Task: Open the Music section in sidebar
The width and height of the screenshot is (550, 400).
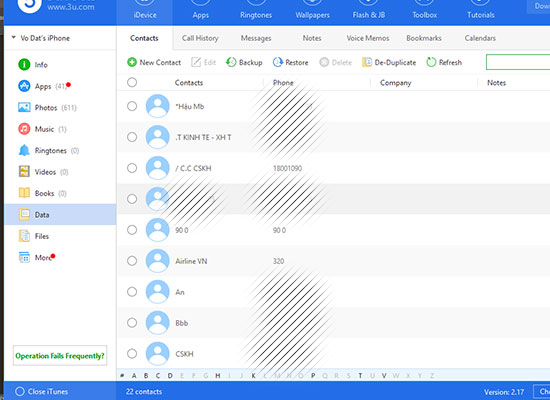Action: pos(42,129)
